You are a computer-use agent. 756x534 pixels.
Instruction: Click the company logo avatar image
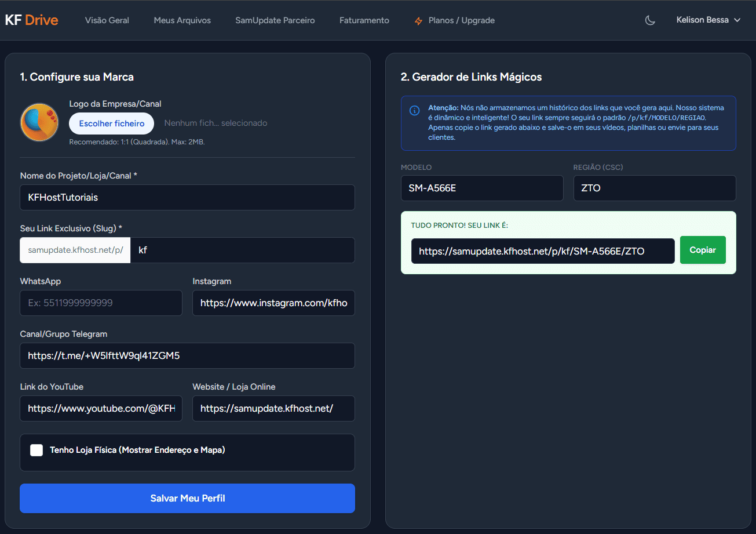click(x=39, y=122)
